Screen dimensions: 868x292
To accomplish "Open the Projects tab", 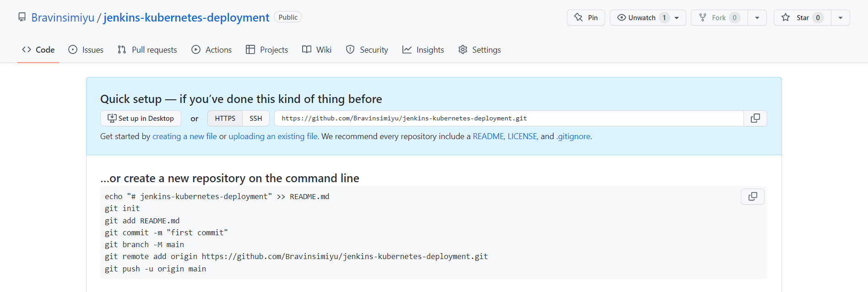I will [x=267, y=49].
